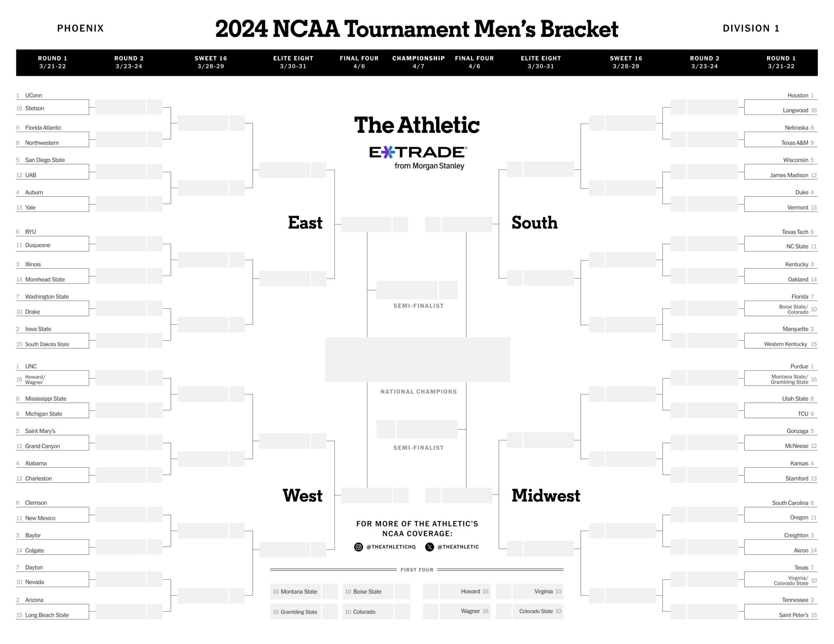
Task: Click the E*TRADE logo
Action: [x=418, y=152]
